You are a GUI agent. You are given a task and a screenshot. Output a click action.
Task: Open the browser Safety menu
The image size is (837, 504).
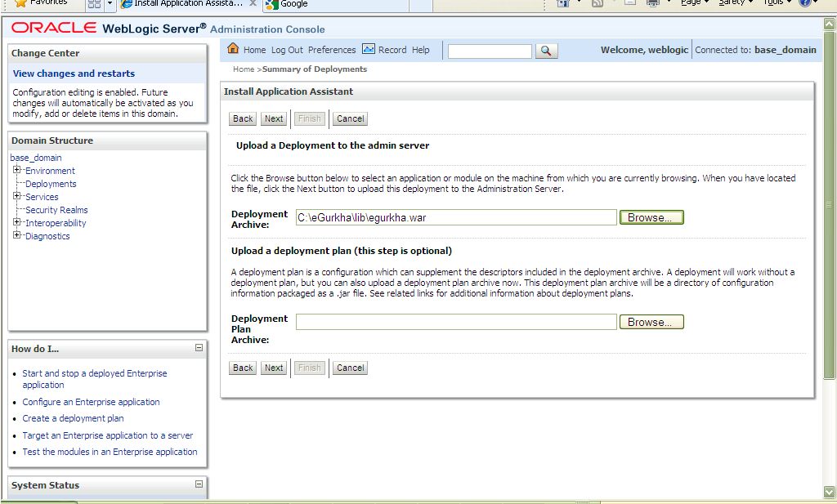click(x=735, y=2)
